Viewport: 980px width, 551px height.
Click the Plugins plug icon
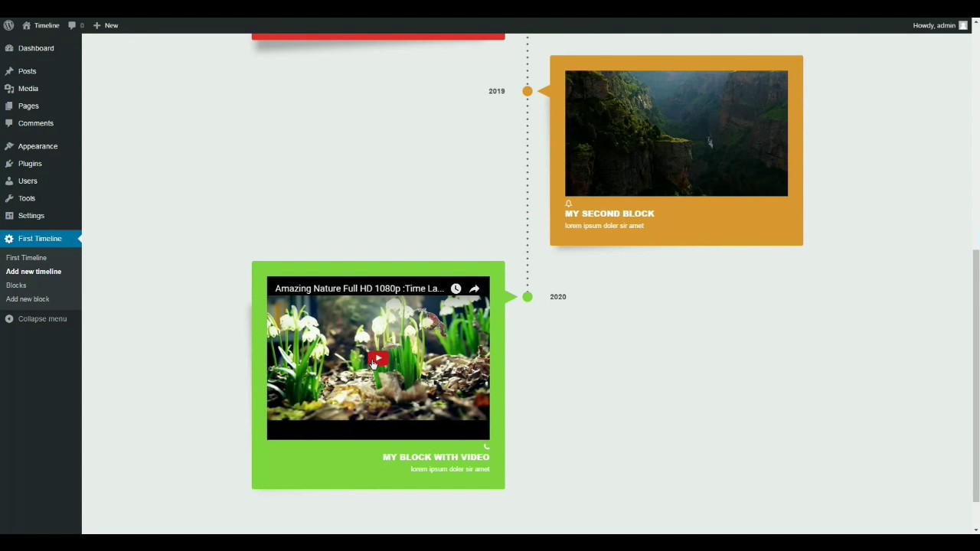pyautogui.click(x=9, y=164)
